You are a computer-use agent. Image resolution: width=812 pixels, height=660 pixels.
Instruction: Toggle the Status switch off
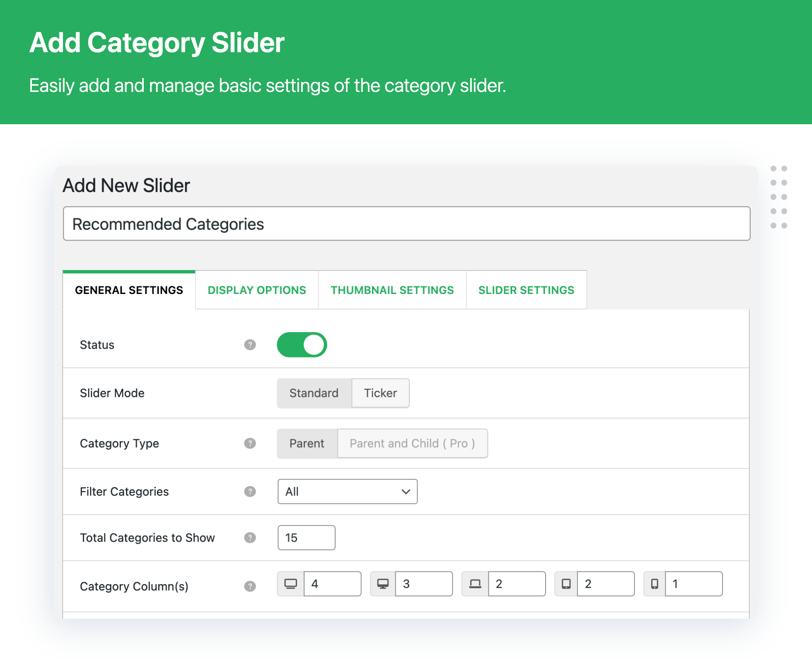coord(302,344)
